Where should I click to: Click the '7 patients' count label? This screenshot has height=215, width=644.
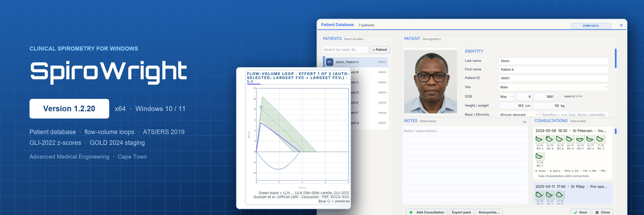(x=367, y=25)
